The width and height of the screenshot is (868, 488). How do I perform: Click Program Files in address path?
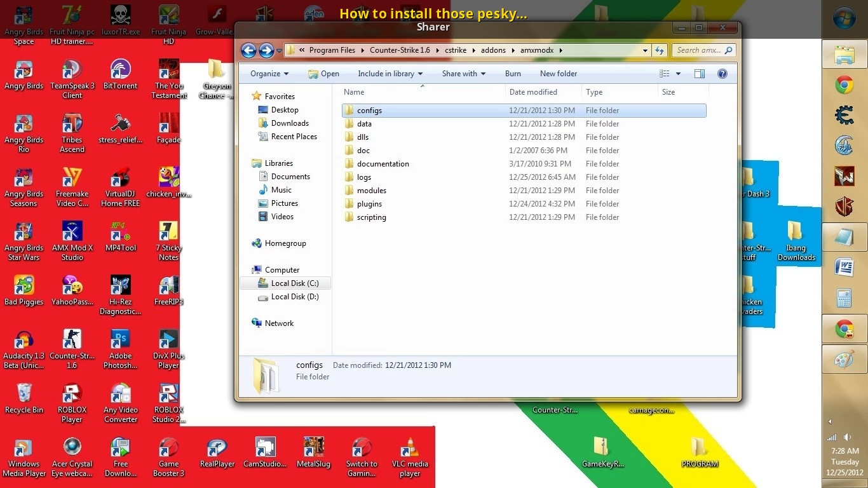pos(332,50)
